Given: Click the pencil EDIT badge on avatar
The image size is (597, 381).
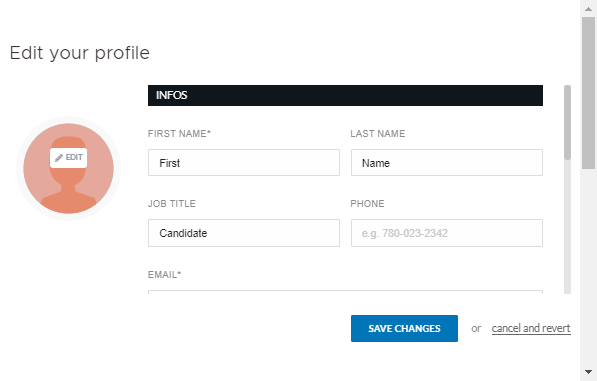Looking at the screenshot, I should tap(69, 158).
